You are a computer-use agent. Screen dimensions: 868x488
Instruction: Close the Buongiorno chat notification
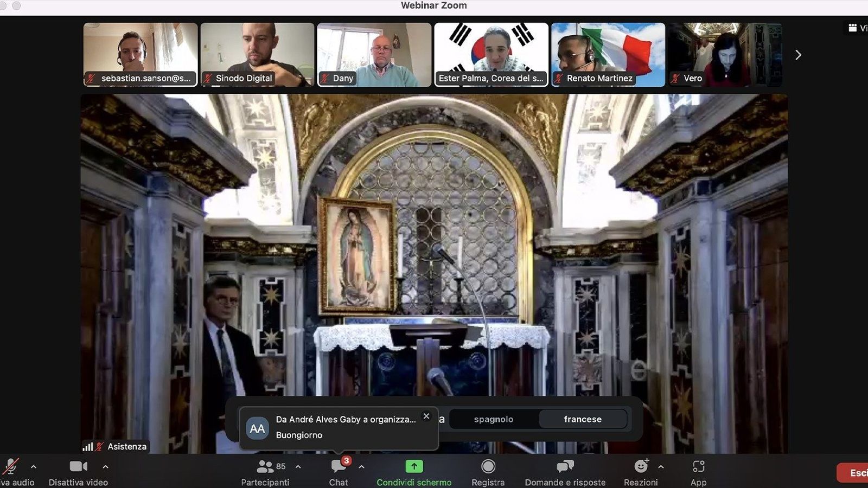[426, 416]
